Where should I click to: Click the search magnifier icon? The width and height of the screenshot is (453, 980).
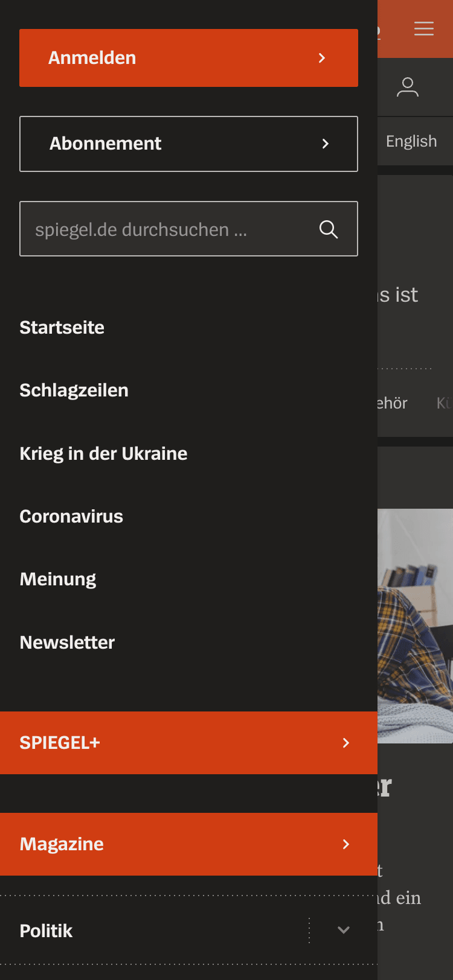tap(329, 229)
